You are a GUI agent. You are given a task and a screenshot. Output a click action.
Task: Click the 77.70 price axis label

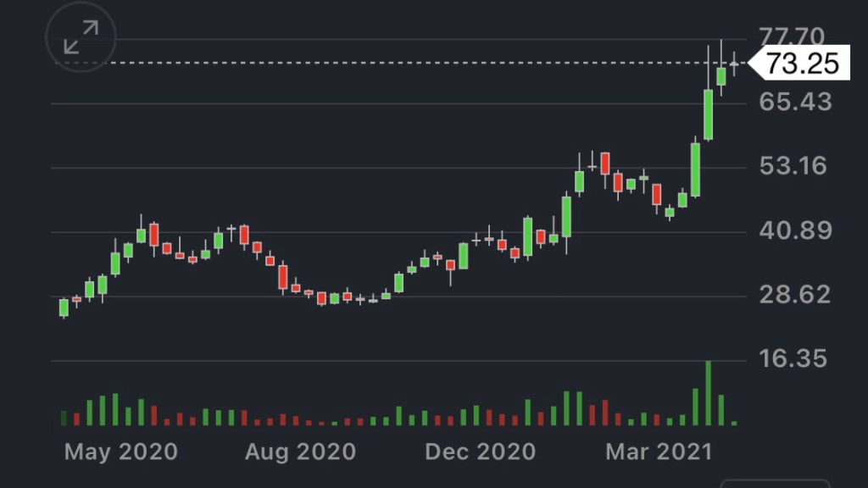coord(792,37)
